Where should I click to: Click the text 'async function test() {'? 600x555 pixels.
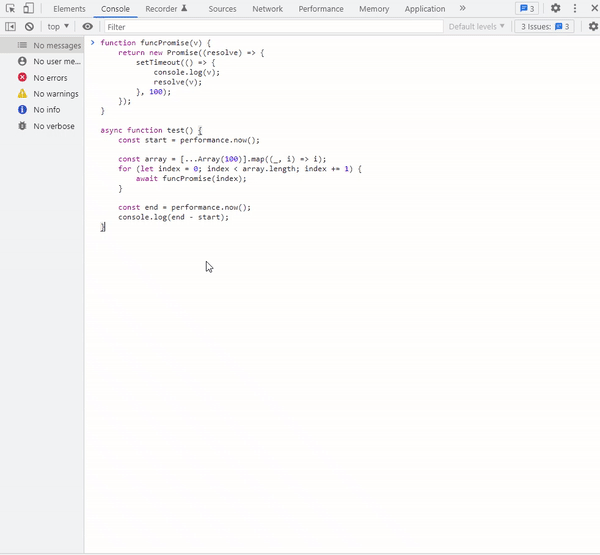[151, 131]
